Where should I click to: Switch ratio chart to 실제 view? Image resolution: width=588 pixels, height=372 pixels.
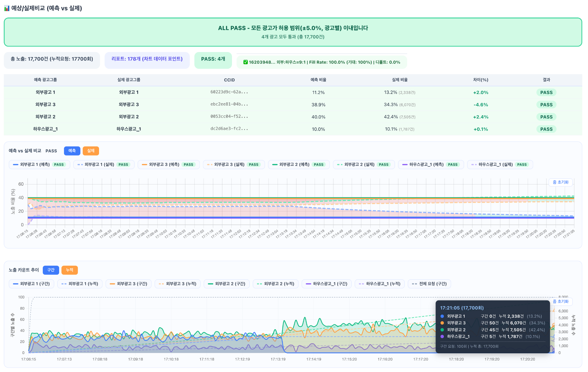click(x=91, y=151)
